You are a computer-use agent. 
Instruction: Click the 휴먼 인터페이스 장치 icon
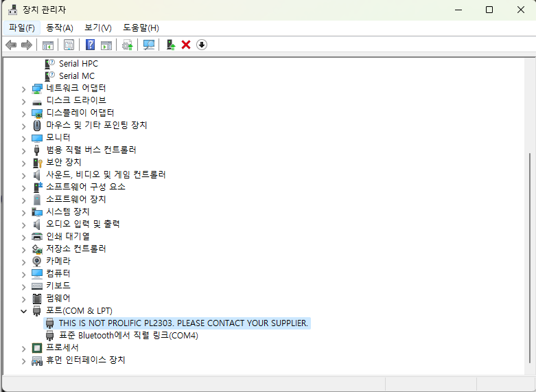(37, 360)
